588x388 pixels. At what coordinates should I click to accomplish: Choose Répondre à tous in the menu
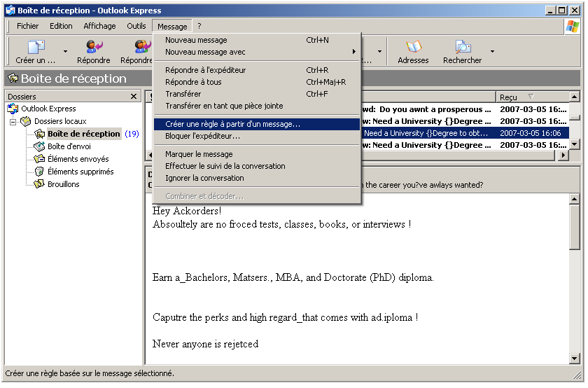[x=258, y=82]
